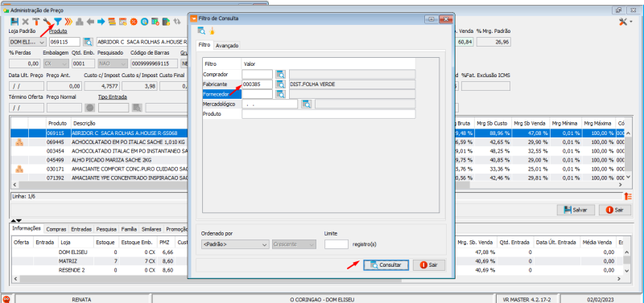644x303 pixels.
Task: Click the Salvar button
Action: (x=576, y=210)
